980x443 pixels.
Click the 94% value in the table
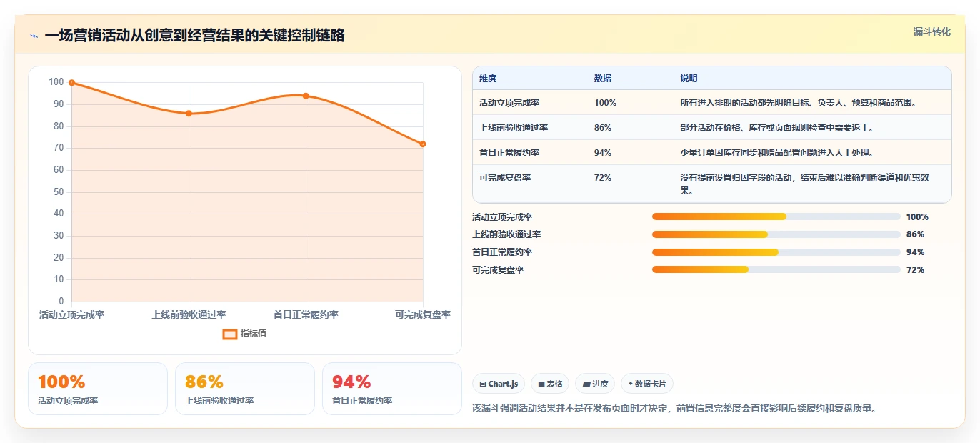click(603, 153)
